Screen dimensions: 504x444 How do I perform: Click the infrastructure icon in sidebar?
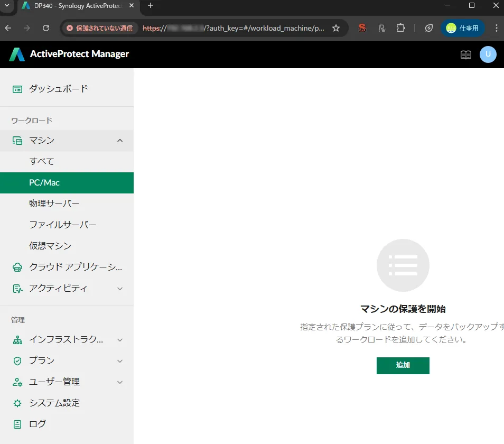[x=17, y=340]
